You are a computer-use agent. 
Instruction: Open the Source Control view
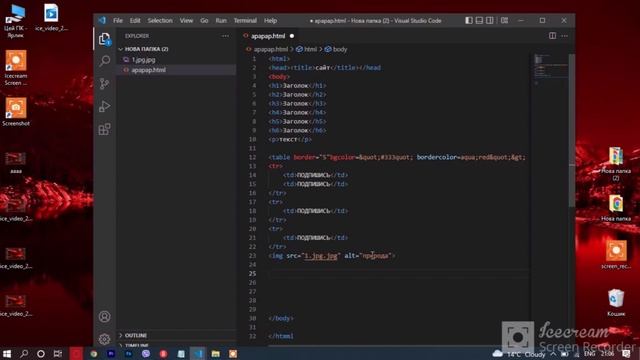tap(104, 84)
